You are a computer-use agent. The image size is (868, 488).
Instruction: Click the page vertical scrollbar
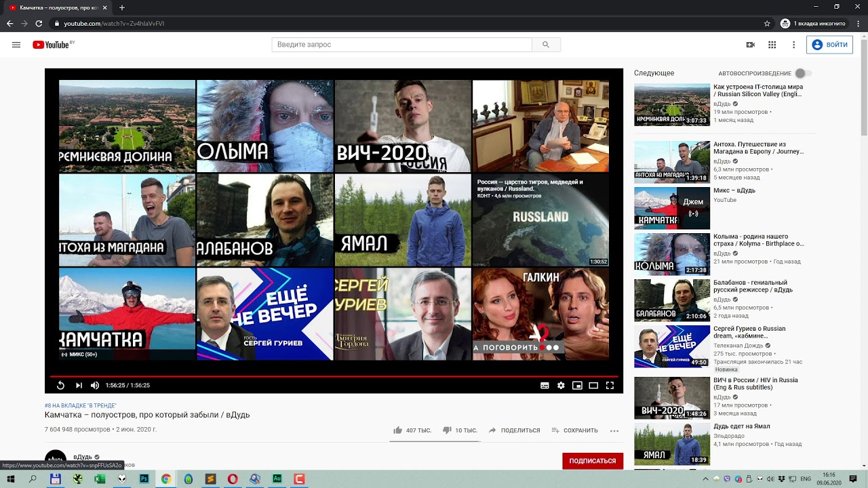(864, 88)
